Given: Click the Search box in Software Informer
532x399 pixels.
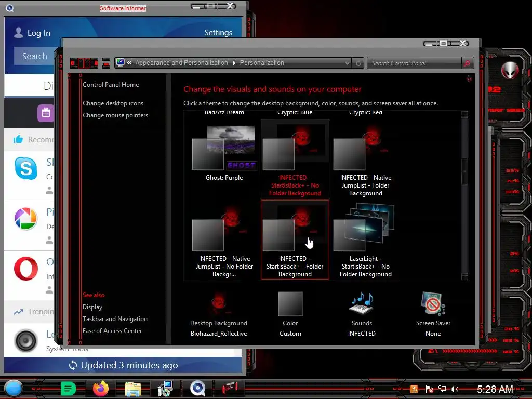Looking at the screenshot, I should [x=34, y=56].
